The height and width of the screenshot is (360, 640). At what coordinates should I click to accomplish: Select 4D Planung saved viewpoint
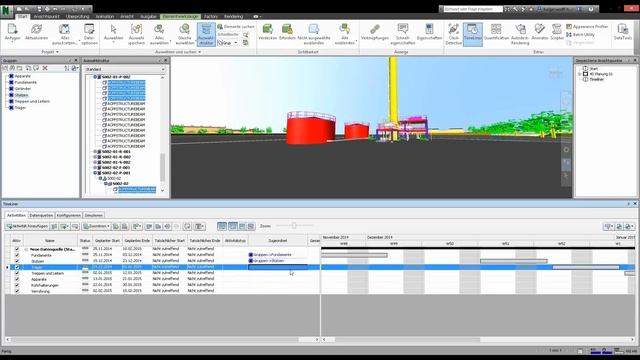[601, 74]
